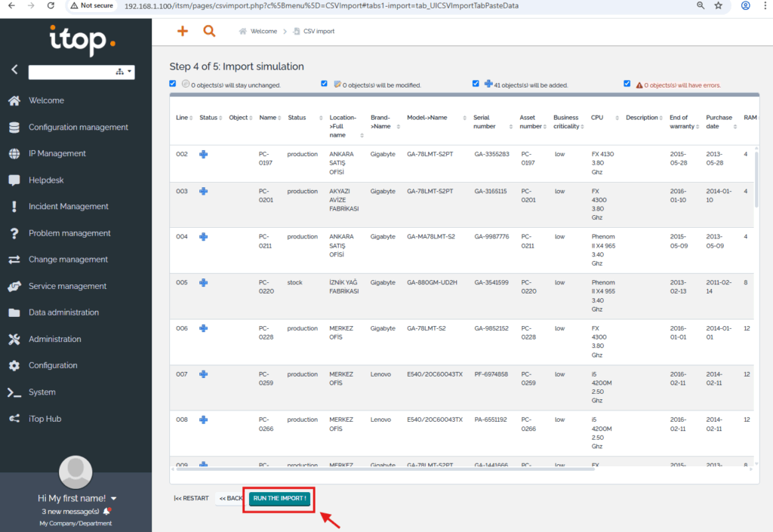Click the blue plus status icon on line 002

coord(203,154)
